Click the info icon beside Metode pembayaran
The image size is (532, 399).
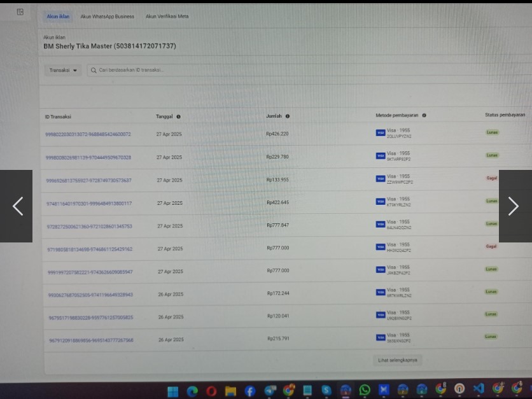pos(424,116)
